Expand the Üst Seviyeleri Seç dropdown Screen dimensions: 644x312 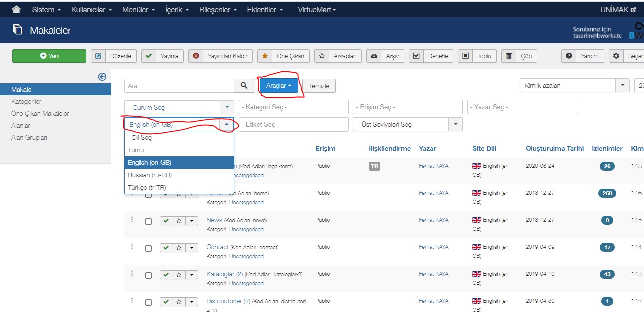click(x=407, y=124)
